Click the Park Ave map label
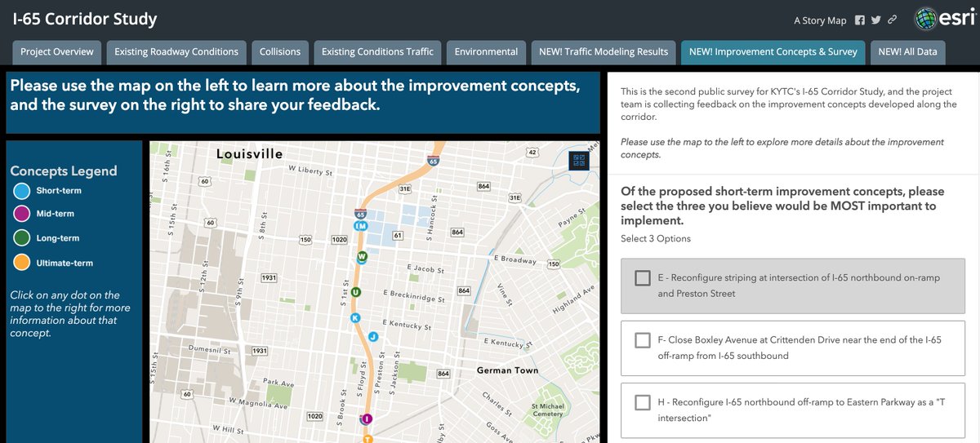Viewport: 980px width, 443px height. click(x=279, y=383)
